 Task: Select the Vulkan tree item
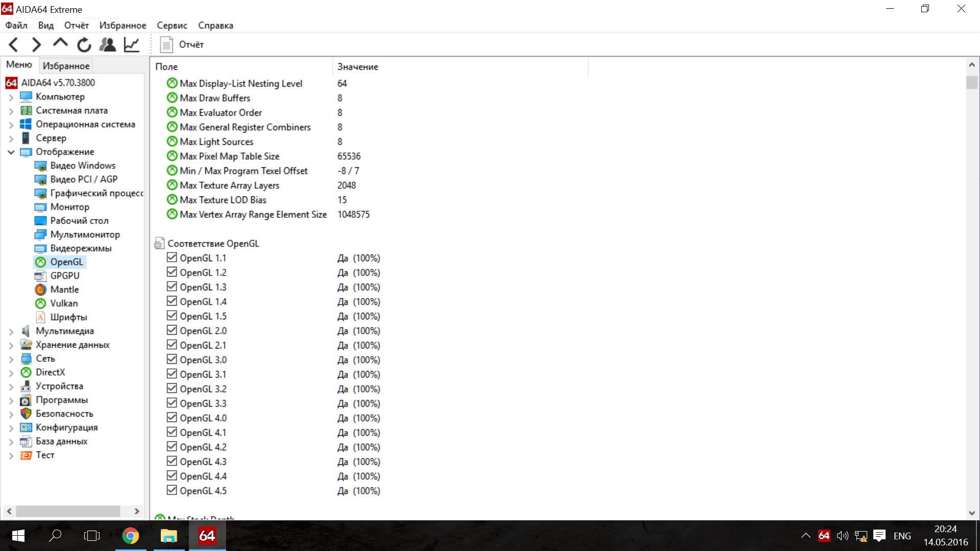[x=64, y=304]
